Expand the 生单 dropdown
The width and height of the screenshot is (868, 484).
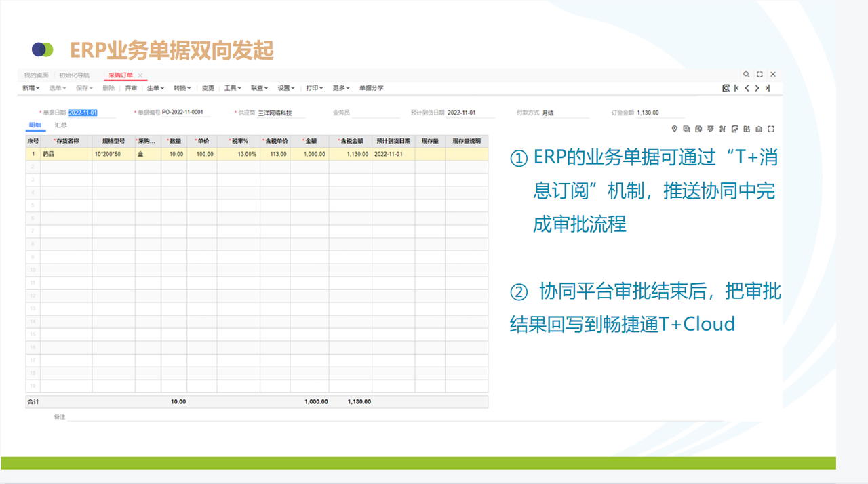point(155,88)
